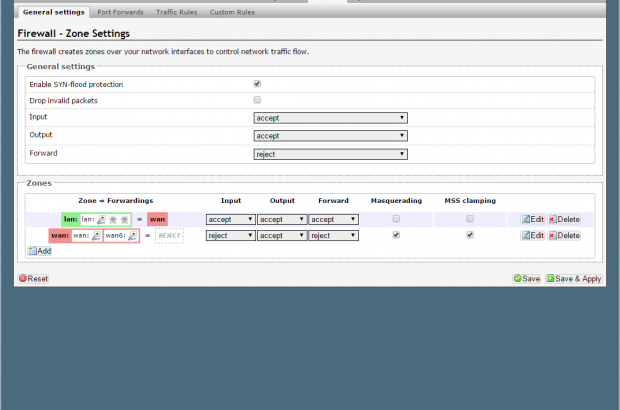620x410 pixels.
Task: Click the Delete icon for lan zone
Action: (x=553, y=219)
